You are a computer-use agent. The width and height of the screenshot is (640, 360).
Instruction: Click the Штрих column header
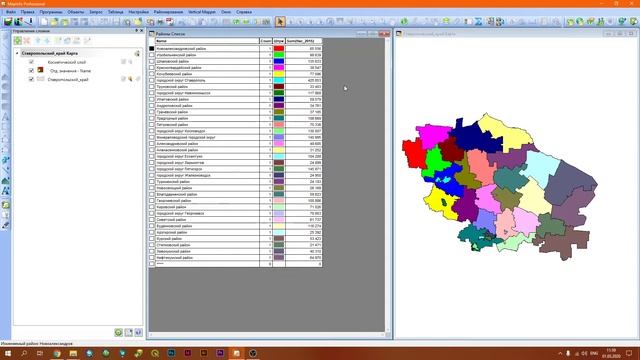click(279, 41)
